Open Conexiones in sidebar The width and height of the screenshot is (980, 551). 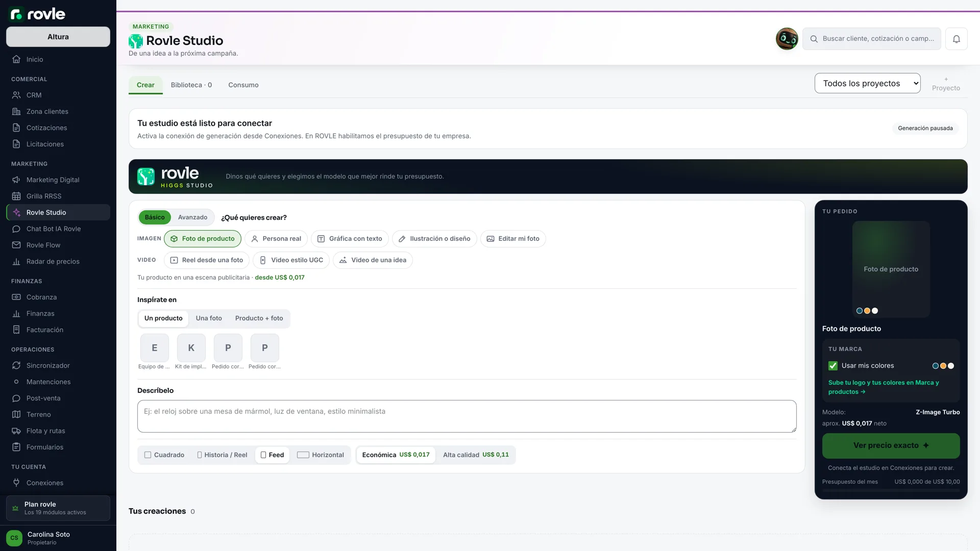58,483
